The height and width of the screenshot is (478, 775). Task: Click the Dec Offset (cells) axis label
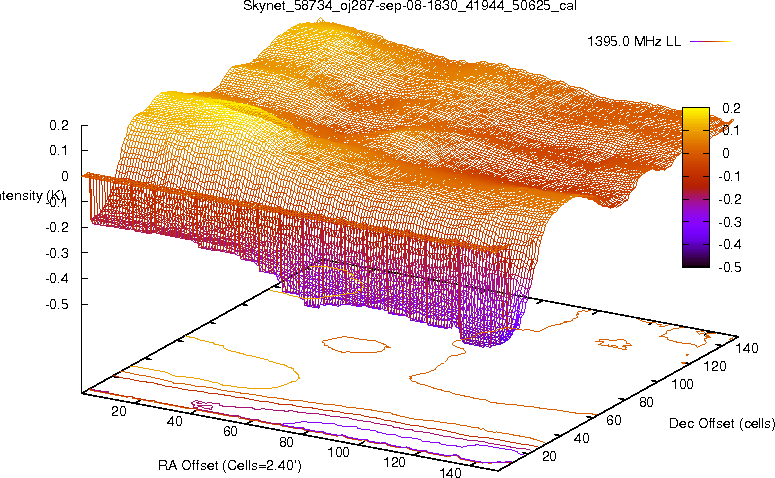722,424
